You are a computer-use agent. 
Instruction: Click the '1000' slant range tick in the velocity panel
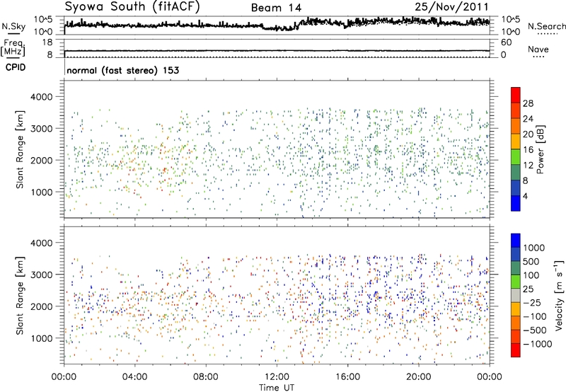[x=41, y=338]
